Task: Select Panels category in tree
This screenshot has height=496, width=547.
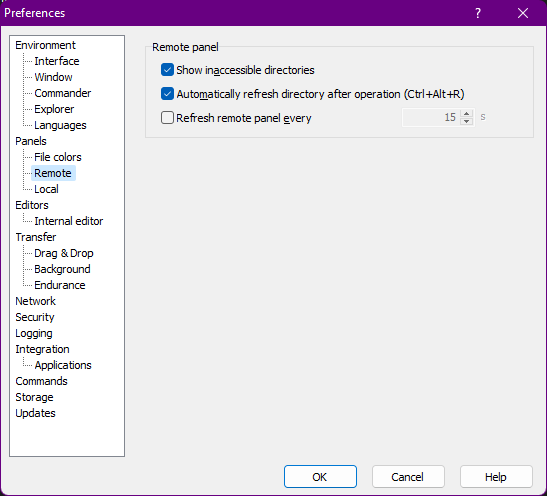Action: coord(31,141)
